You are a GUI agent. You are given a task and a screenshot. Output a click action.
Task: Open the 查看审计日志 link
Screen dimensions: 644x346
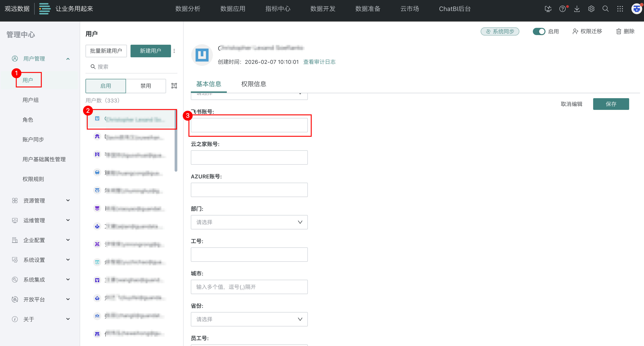coord(319,62)
